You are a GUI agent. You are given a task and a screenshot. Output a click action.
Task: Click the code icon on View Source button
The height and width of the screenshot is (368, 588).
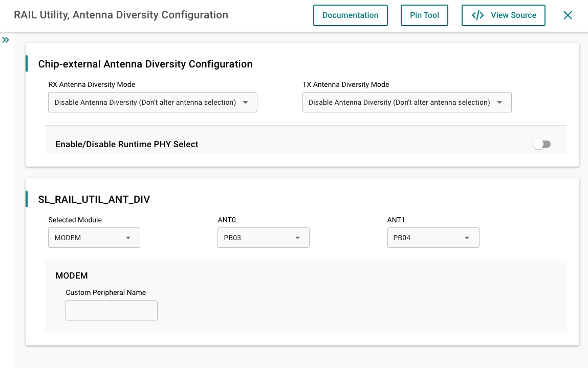click(477, 15)
